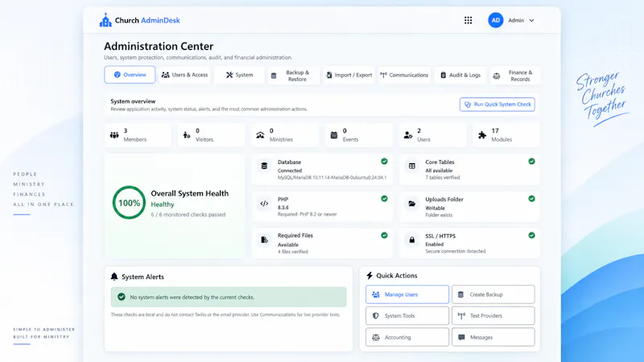Click the '3 Members' stat card
This screenshot has width=644, height=362.
138,134
